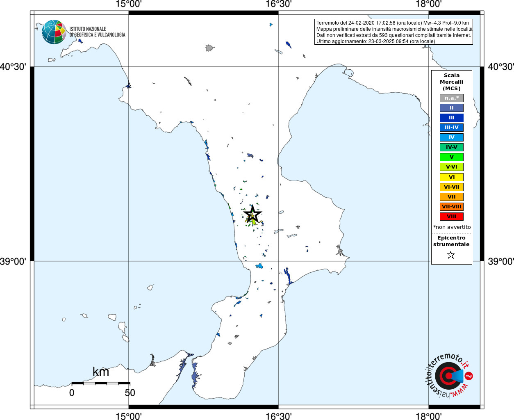Select the green V legend swatch

[452, 157]
